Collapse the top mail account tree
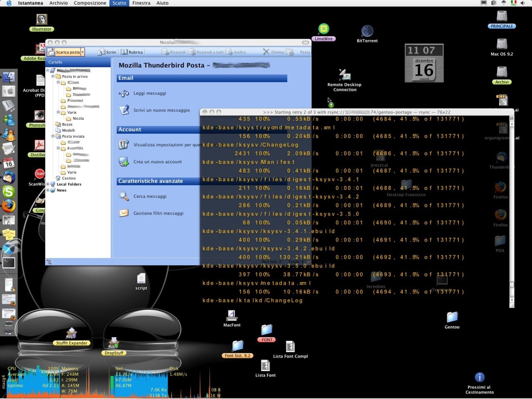 [x=47, y=70]
